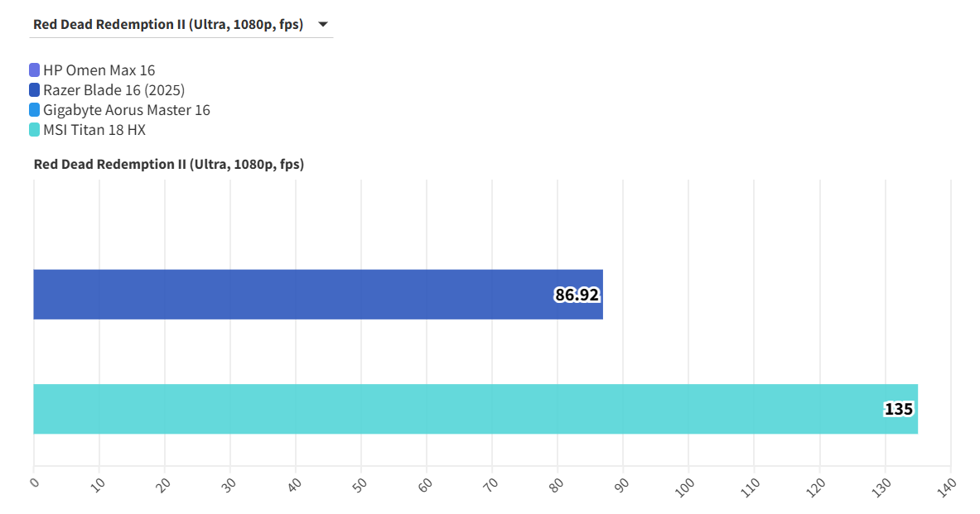This screenshot has height=514, width=980.
Task: Toggle the Gigabyte Aorus Master 16 legend label
Action: [x=127, y=110]
